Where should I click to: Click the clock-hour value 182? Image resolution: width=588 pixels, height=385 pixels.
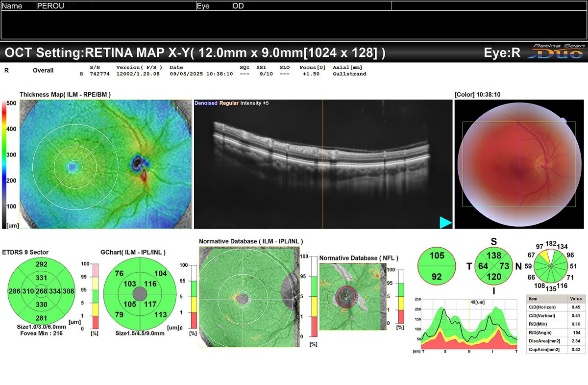(551, 244)
